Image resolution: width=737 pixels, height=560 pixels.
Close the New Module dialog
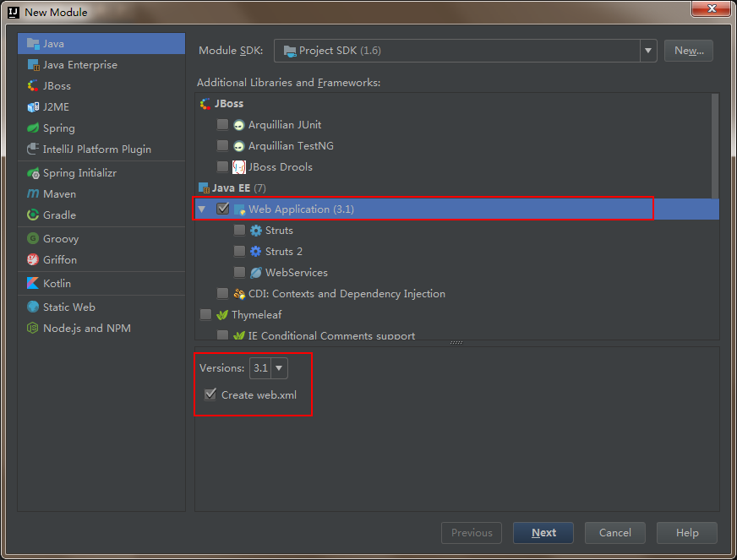tap(711, 8)
